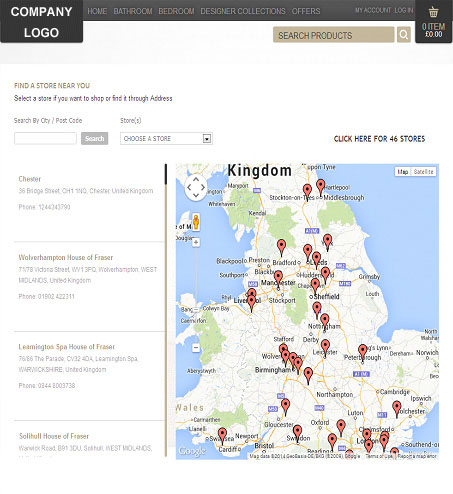Image resolution: width=453 pixels, height=494 pixels.
Task: Open the Offers menu item
Action: click(306, 11)
